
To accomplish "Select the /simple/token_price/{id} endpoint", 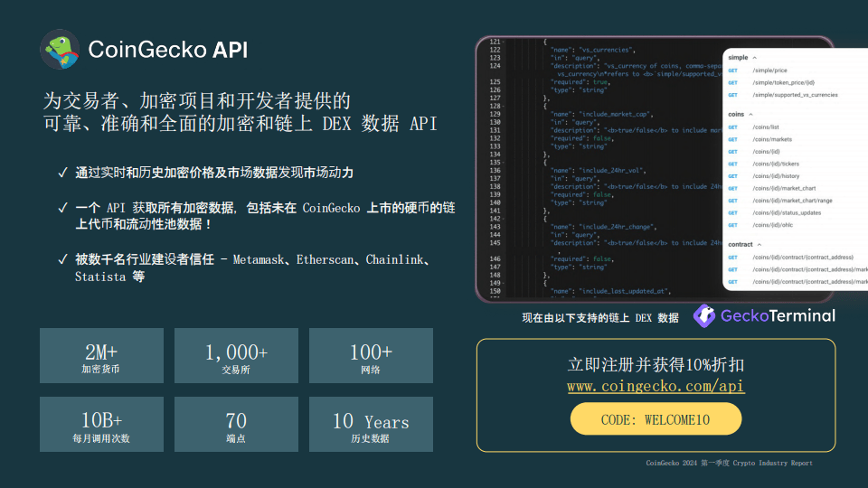I will tap(783, 82).
